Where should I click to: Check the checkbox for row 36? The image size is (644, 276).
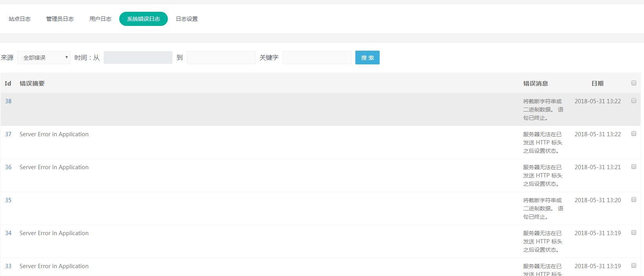[634, 167]
